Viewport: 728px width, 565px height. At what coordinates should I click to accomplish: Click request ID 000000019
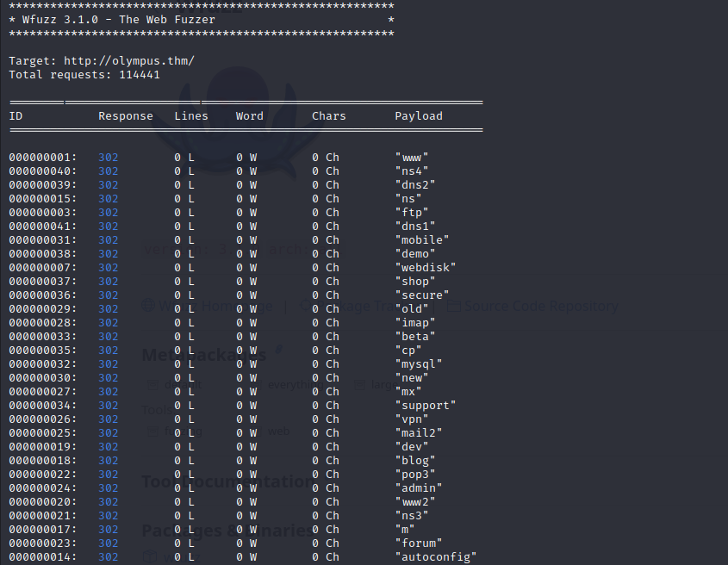point(42,447)
